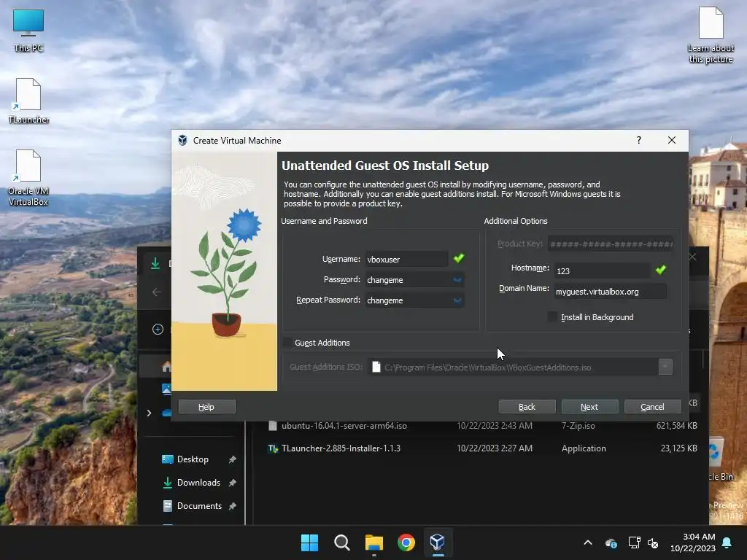Viewport: 747px width, 560px height.
Task: Open the TLauncher desktop shortcut
Action: pyautogui.click(x=28, y=101)
